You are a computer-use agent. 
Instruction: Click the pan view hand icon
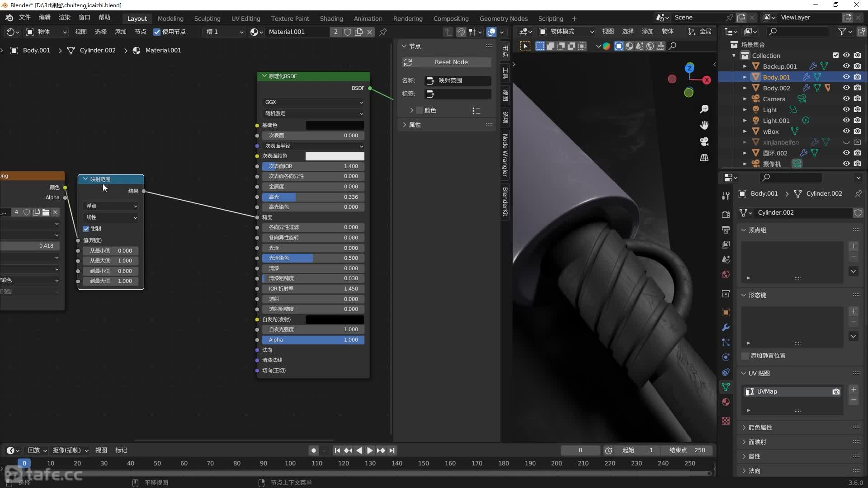pyautogui.click(x=704, y=125)
